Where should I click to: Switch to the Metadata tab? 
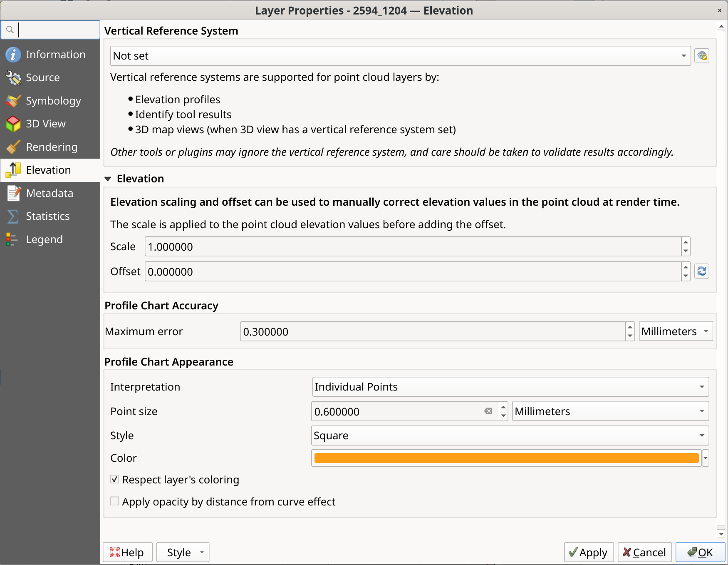point(50,193)
